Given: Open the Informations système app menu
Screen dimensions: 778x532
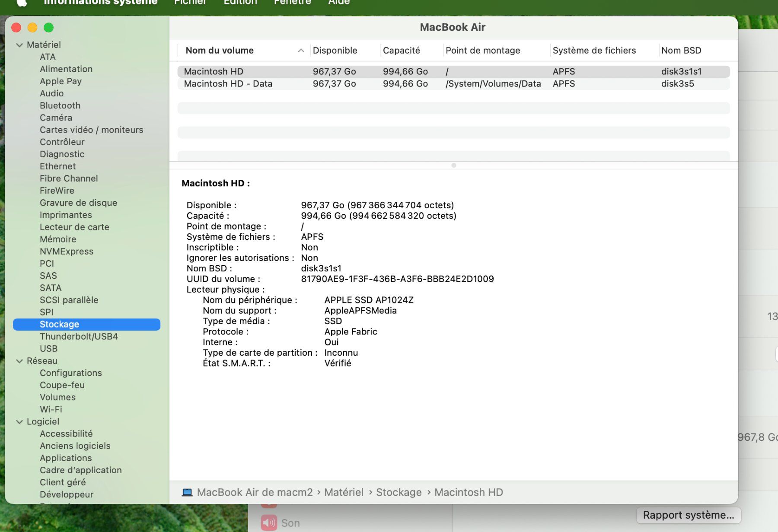Looking at the screenshot, I should click(101, 3).
